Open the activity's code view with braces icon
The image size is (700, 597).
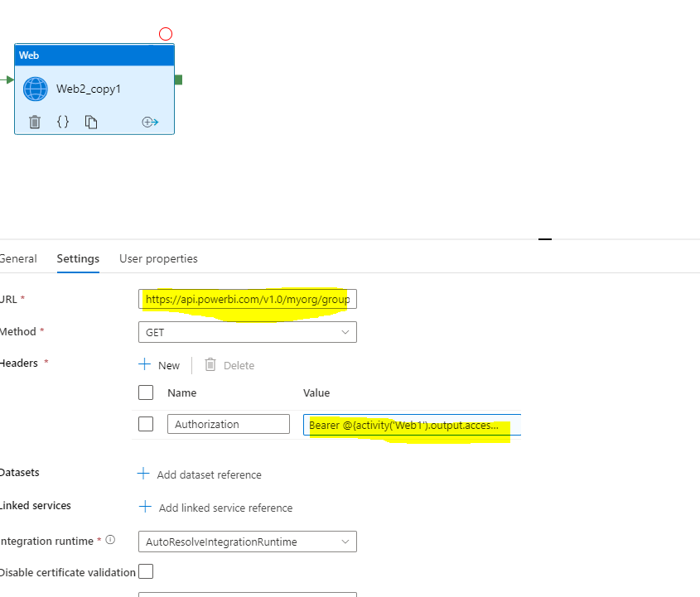click(x=63, y=121)
